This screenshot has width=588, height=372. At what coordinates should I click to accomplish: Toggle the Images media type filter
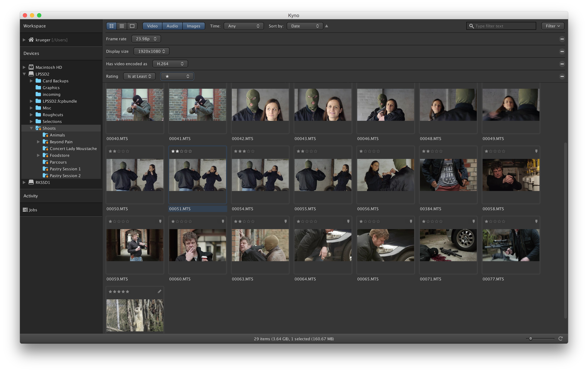click(x=193, y=26)
